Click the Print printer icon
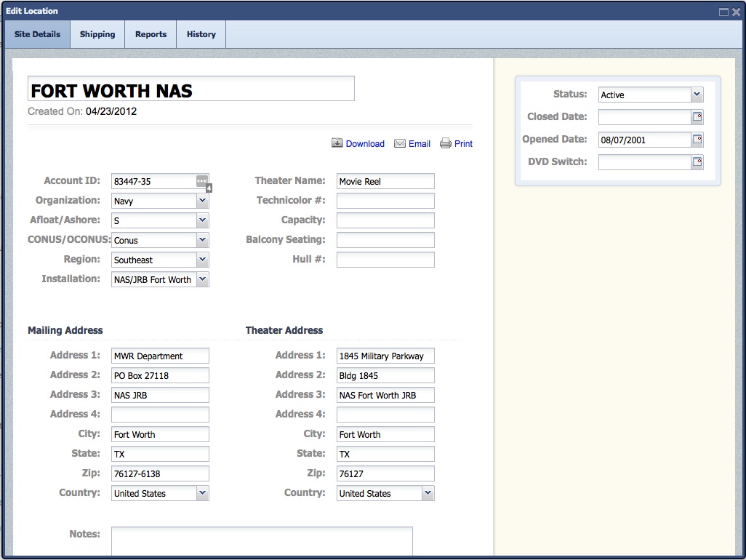This screenshot has height=560, width=746. (446, 143)
